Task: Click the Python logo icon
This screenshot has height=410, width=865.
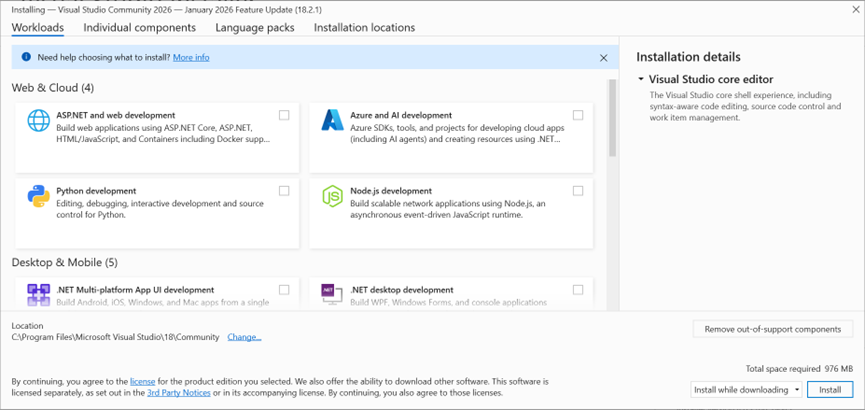Action: (39, 196)
